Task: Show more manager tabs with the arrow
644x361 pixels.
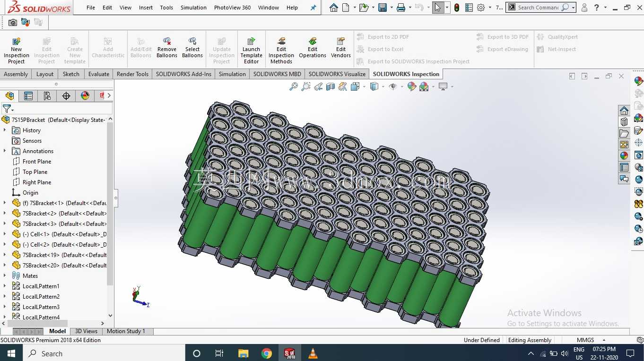Action: pyautogui.click(x=109, y=96)
